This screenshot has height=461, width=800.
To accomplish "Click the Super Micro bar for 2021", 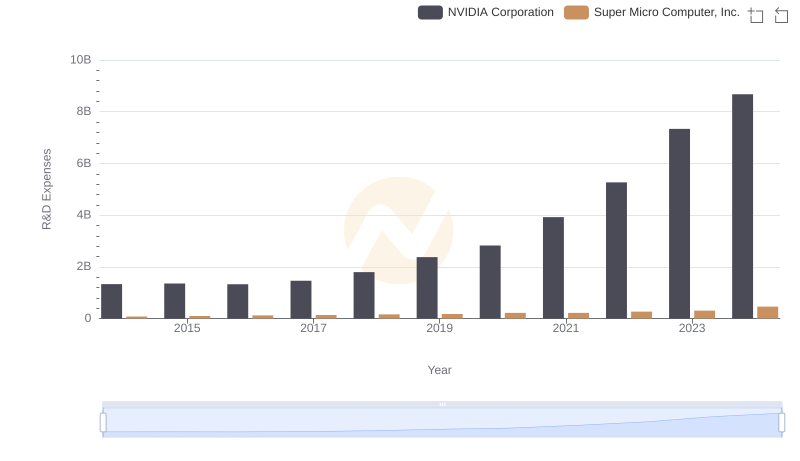I will pyautogui.click(x=578, y=316).
